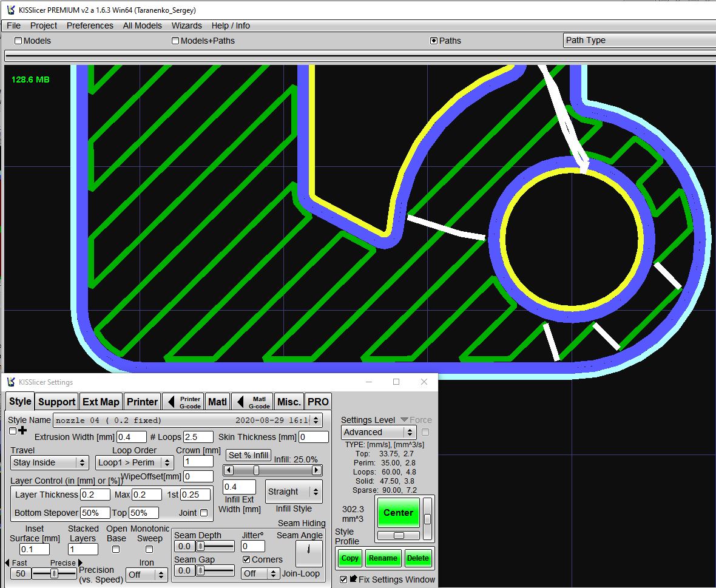Click the pin icon beside Fix Settings Window
This screenshot has width=716, height=588.
[354, 579]
